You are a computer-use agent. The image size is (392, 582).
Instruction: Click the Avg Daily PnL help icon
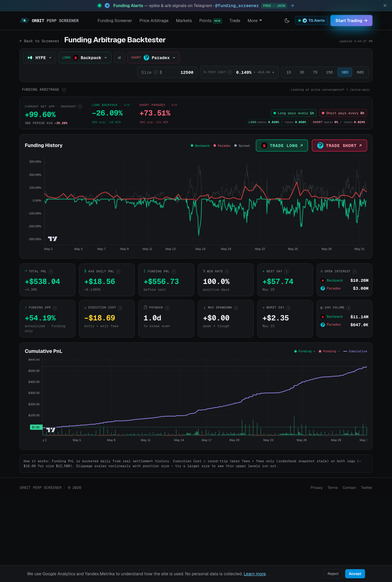(118, 272)
